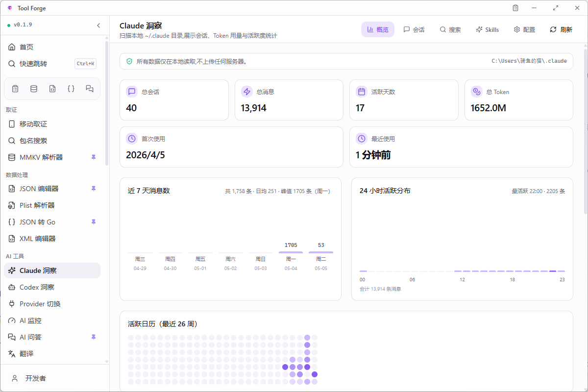The height and width of the screenshot is (392, 588).
Task: Select Claude 洞察 in the sidebar
Action: click(52, 270)
